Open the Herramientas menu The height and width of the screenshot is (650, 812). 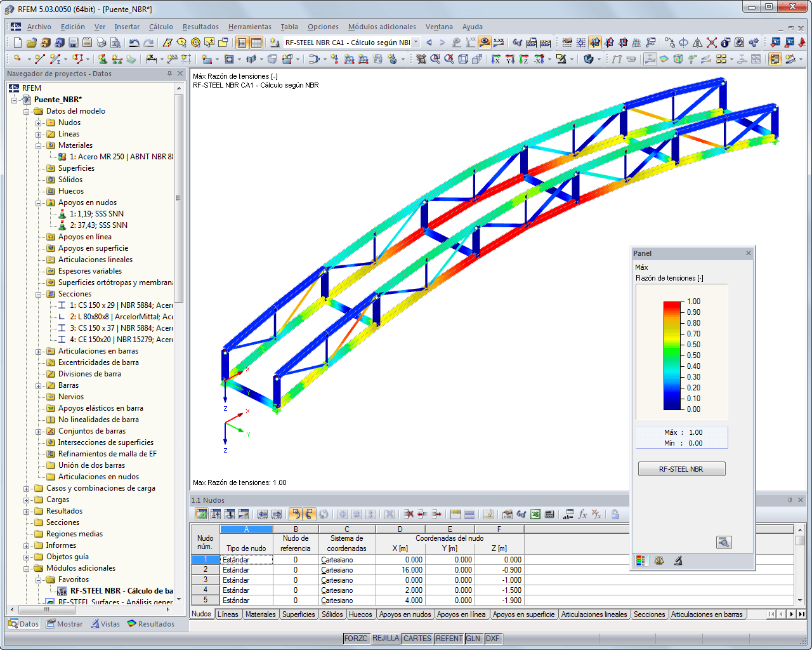pos(249,27)
